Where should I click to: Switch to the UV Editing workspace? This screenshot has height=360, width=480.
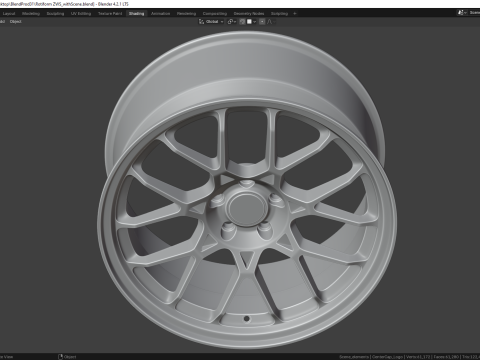click(x=81, y=14)
